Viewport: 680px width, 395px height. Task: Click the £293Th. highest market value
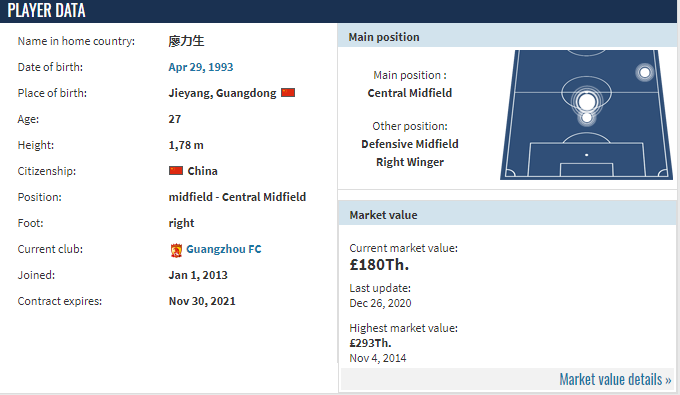click(370, 343)
